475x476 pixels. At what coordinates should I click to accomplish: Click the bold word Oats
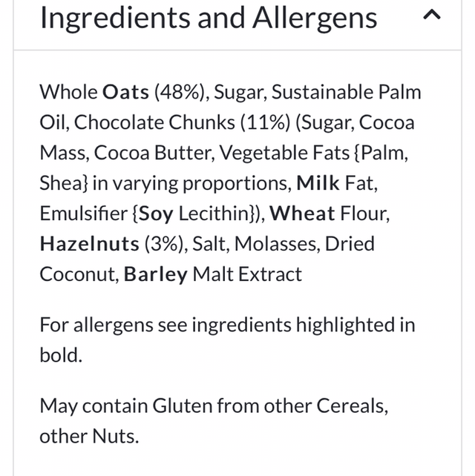(125, 92)
